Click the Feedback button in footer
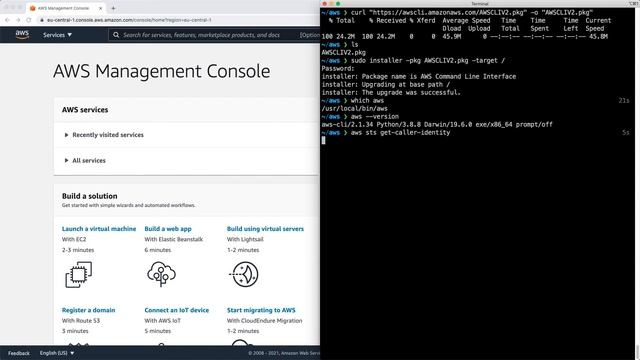This screenshot has width=640, height=360. tap(19, 353)
